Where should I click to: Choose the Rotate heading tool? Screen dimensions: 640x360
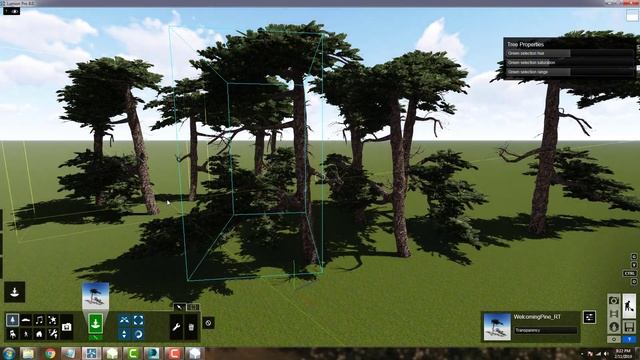point(138,334)
